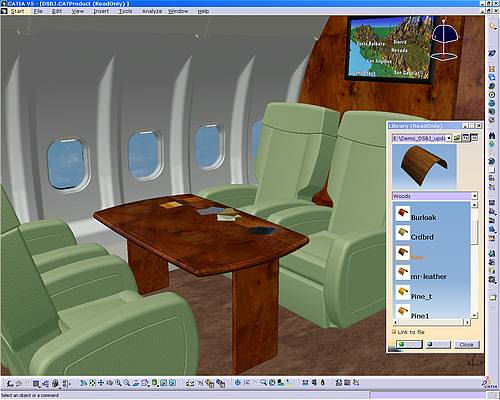Image resolution: width=500 pixels, height=400 pixels.
Task: Toggle the Link to file checkbox
Action: point(394,332)
